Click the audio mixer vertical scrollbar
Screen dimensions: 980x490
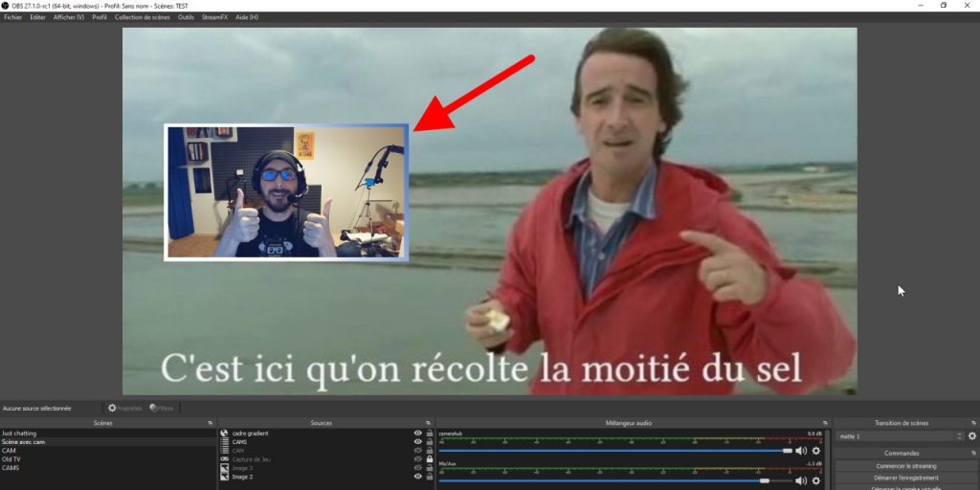click(x=828, y=459)
